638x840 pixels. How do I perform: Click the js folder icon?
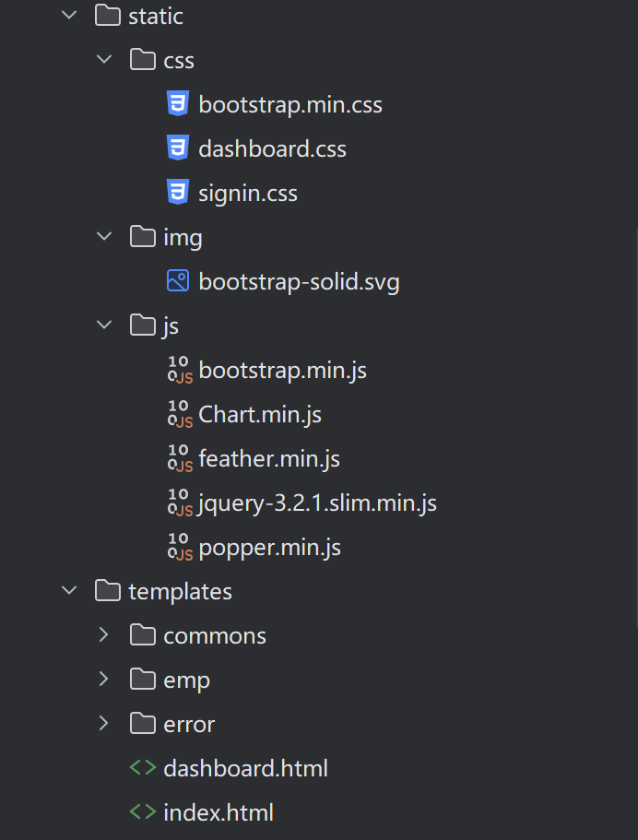coord(143,325)
